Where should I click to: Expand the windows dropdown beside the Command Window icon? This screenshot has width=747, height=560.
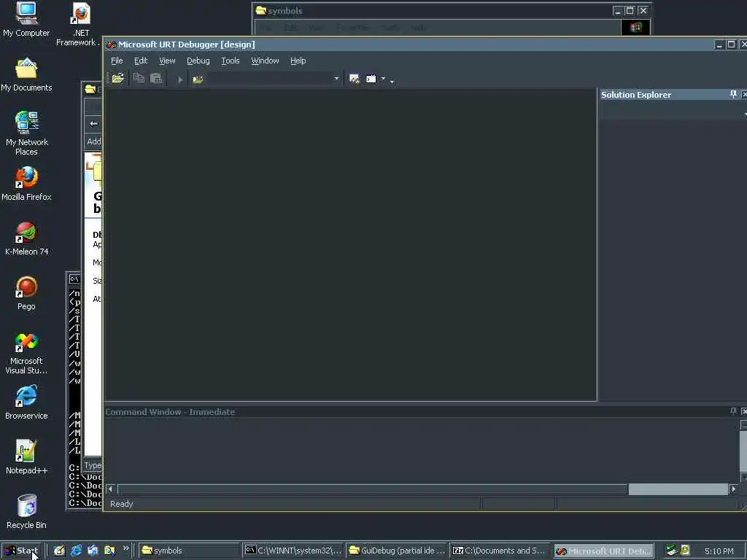[383, 79]
